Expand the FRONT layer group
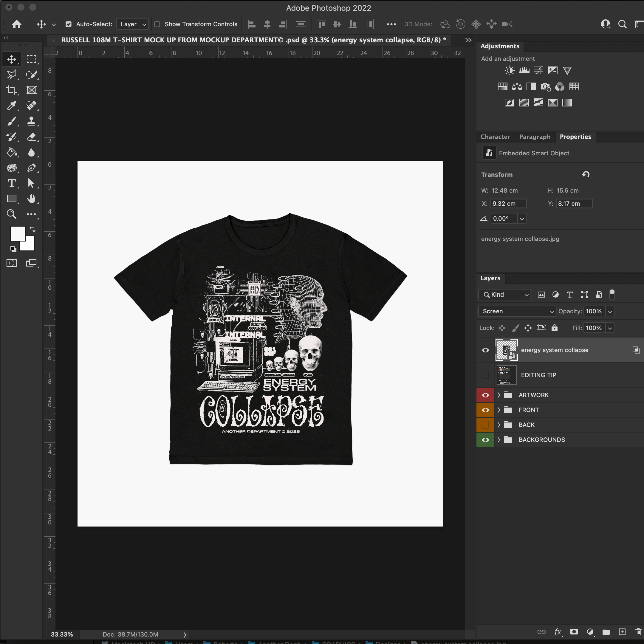Screen dimensions: 644x644 (499, 410)
